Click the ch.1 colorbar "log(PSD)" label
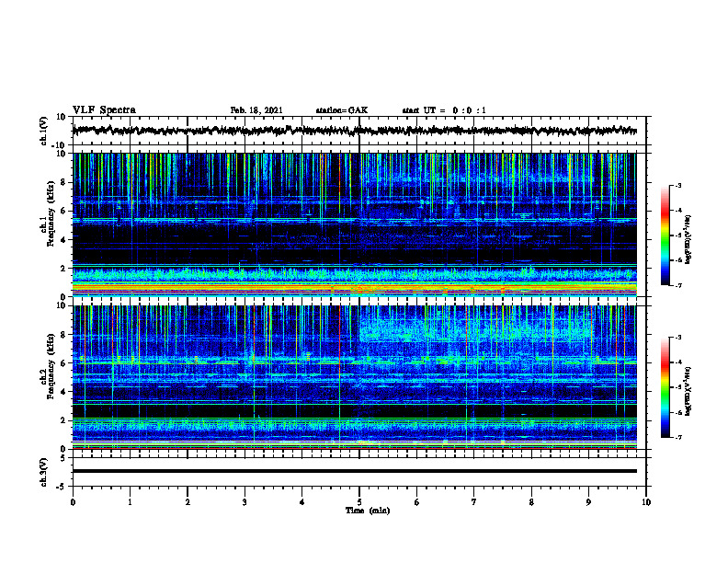This screenshot has width=728, height=563. point(688,239)
